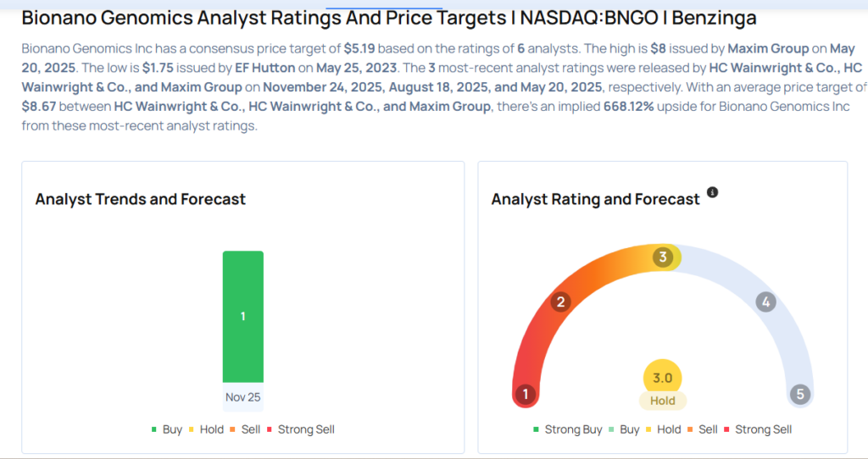The image size is (868, 459).
Task: Select the yellow gauge marker numbered 3
Action: (x=664, y=257)
